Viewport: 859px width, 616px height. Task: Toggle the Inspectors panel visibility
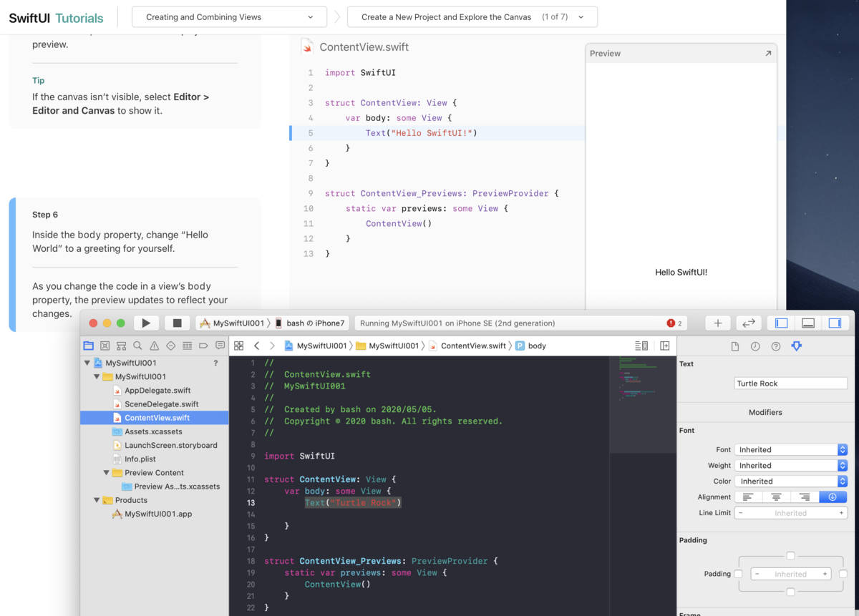pos(835,323)
